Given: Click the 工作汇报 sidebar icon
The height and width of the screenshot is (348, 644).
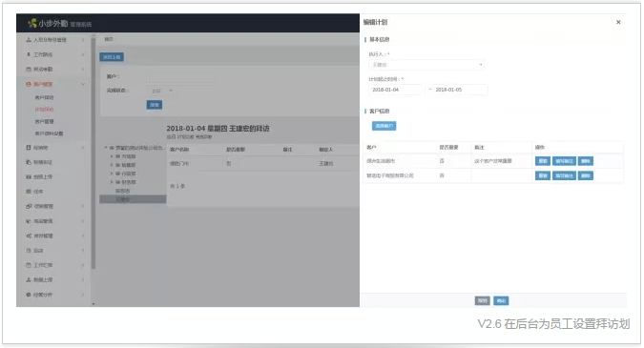Looking at the screenshot, I should click(x=29, y=265).
